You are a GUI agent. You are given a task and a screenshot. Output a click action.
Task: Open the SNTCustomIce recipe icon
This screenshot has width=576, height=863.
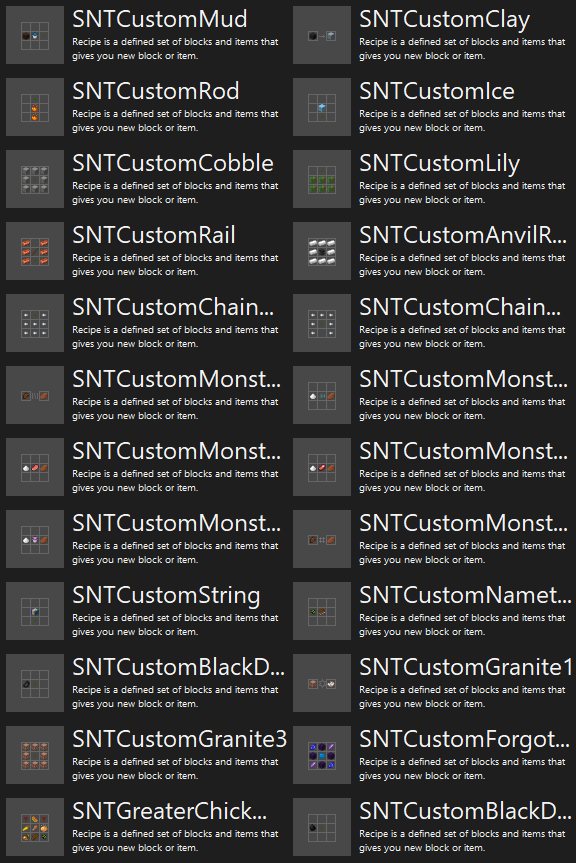[x=322, y=107]
